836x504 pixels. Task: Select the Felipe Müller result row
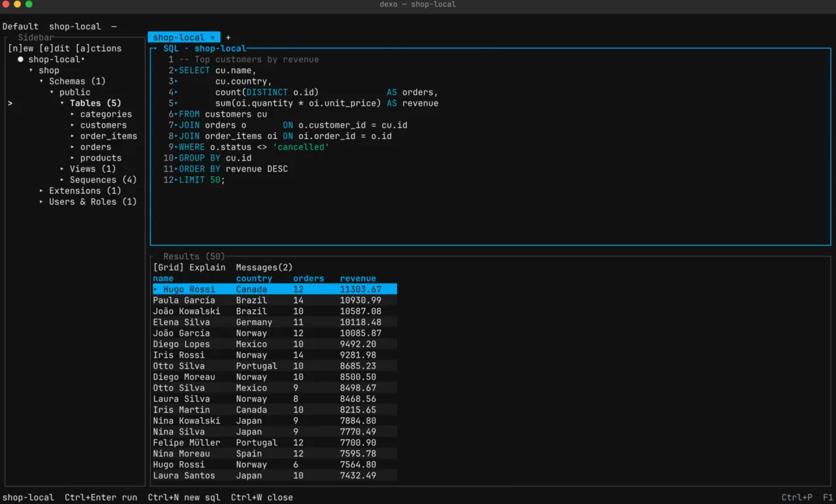(274, 443)
